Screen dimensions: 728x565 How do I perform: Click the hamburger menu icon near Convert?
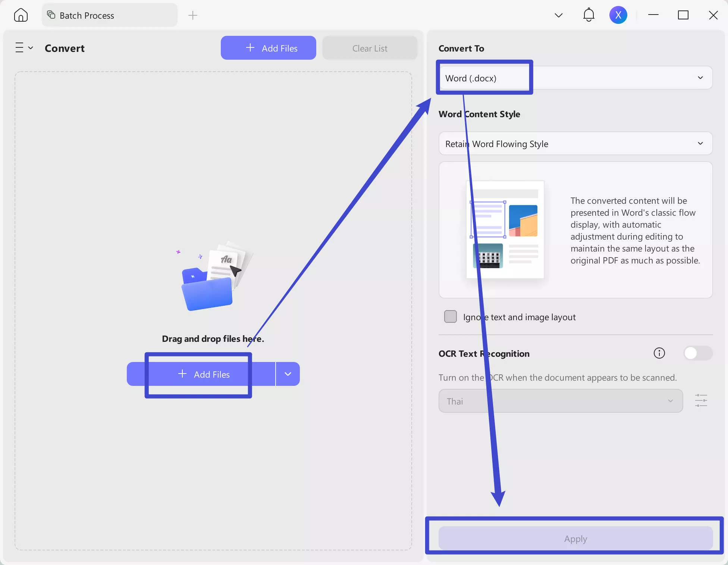point(20,47)
